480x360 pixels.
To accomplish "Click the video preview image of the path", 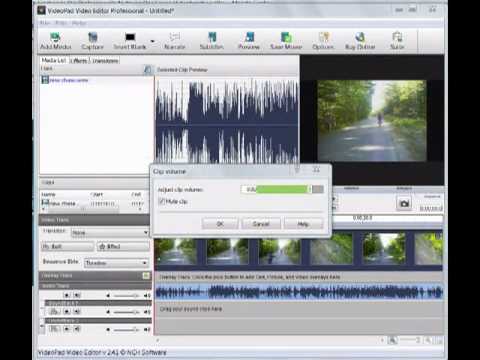I will click(372, 121).
